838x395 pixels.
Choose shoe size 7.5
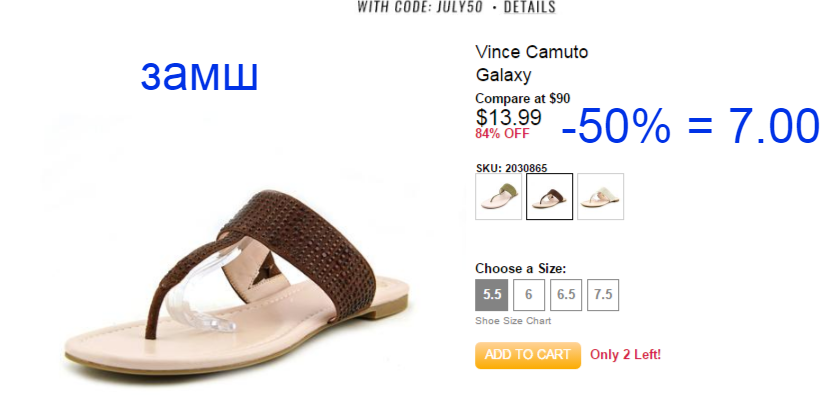click(x=603, y=295)
